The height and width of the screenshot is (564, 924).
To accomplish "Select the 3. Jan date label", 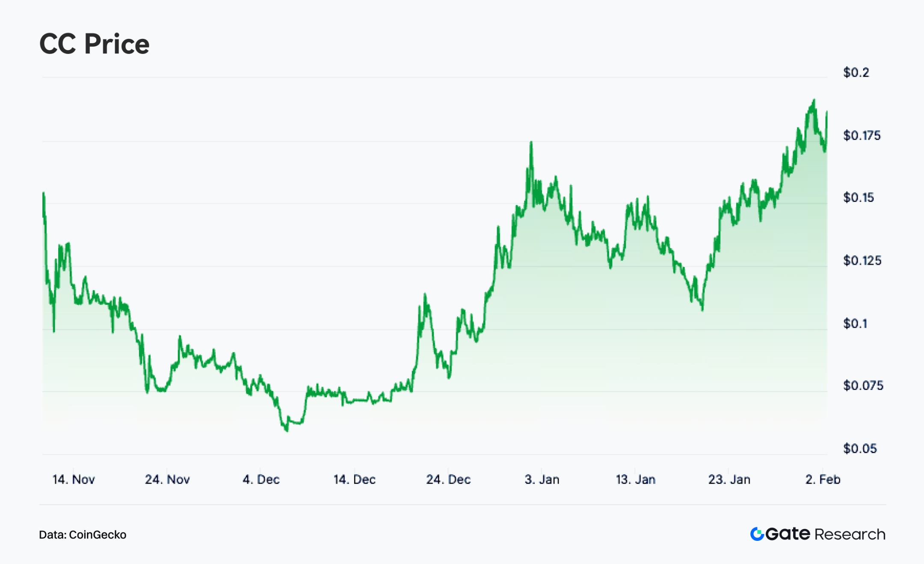I will coord(542,479).
